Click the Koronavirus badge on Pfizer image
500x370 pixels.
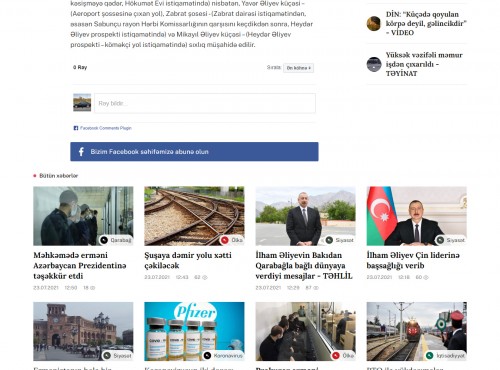click(x=224, y=356)
